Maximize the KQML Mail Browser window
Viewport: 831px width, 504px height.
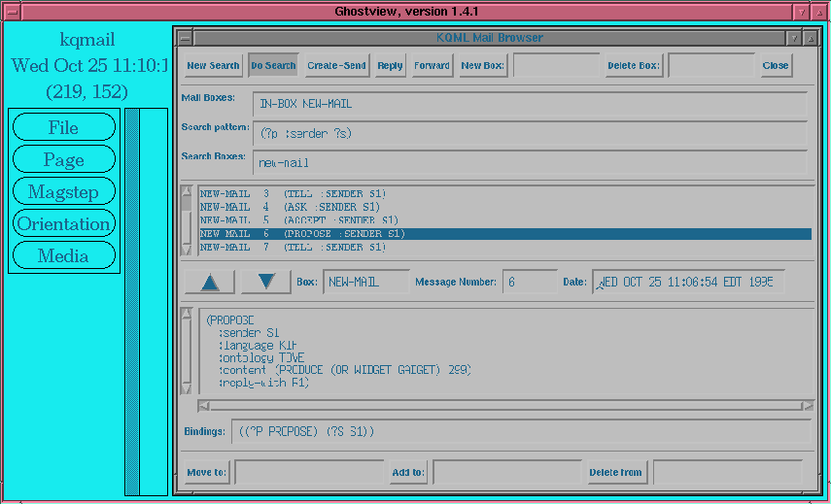(811, 38)
